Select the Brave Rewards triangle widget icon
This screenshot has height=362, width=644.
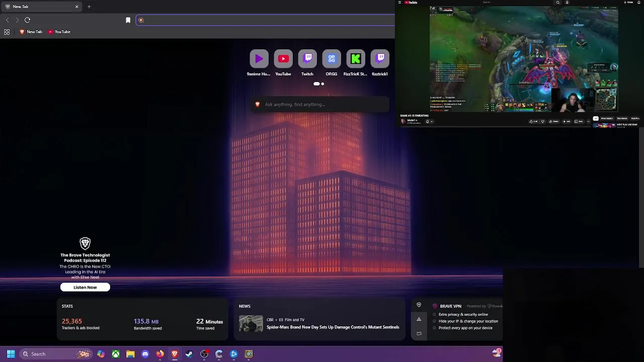[x=419, y=319]
